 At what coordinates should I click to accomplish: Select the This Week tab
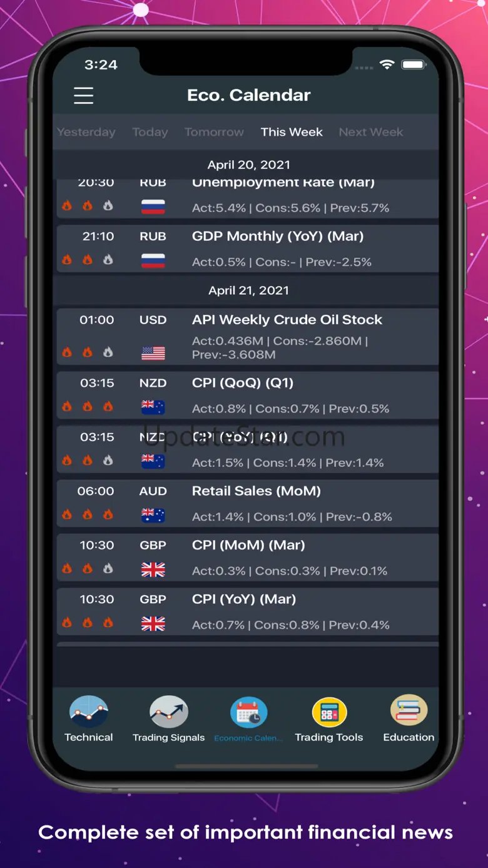coord(292,132)
